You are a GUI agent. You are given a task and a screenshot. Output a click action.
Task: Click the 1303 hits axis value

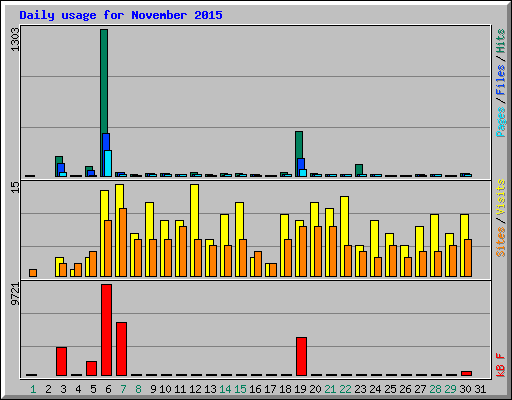click(x=15, y=40)
